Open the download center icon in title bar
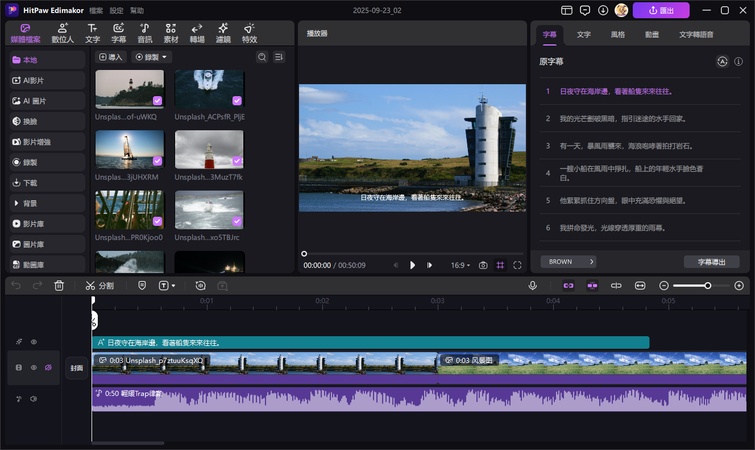Screen dimensions: 755x450 point(603,10)
